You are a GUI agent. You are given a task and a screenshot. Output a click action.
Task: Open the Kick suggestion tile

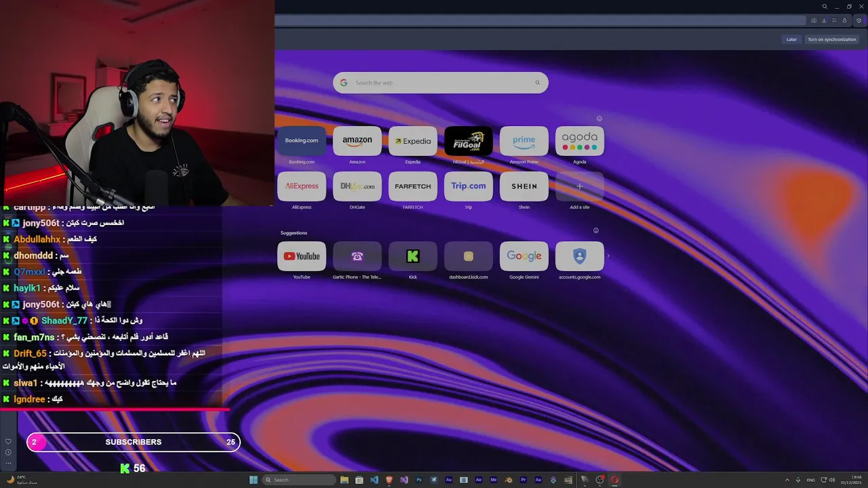point(413,256)
